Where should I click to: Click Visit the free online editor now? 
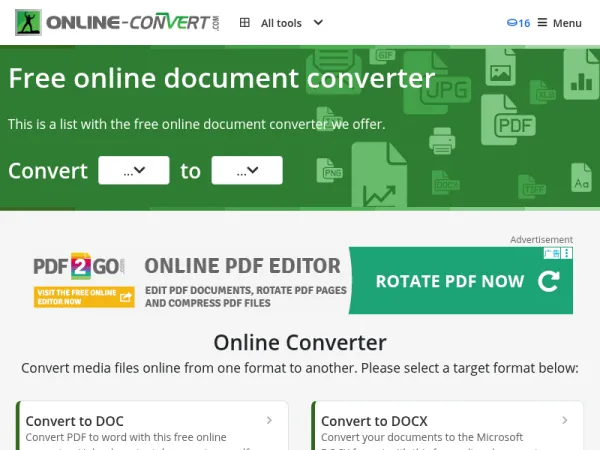pyautogui.click(x=84, y=297)
